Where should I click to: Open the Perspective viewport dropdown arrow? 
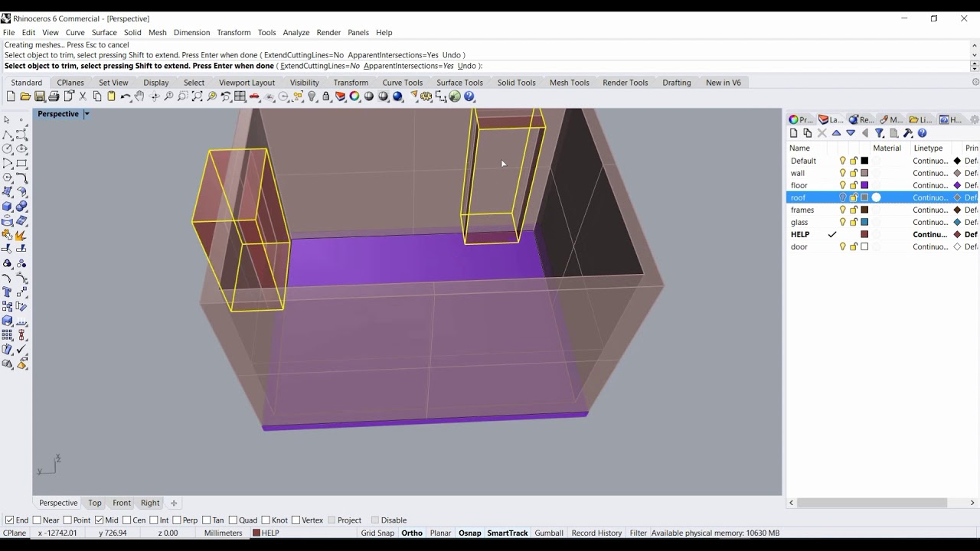pos(87,114)
